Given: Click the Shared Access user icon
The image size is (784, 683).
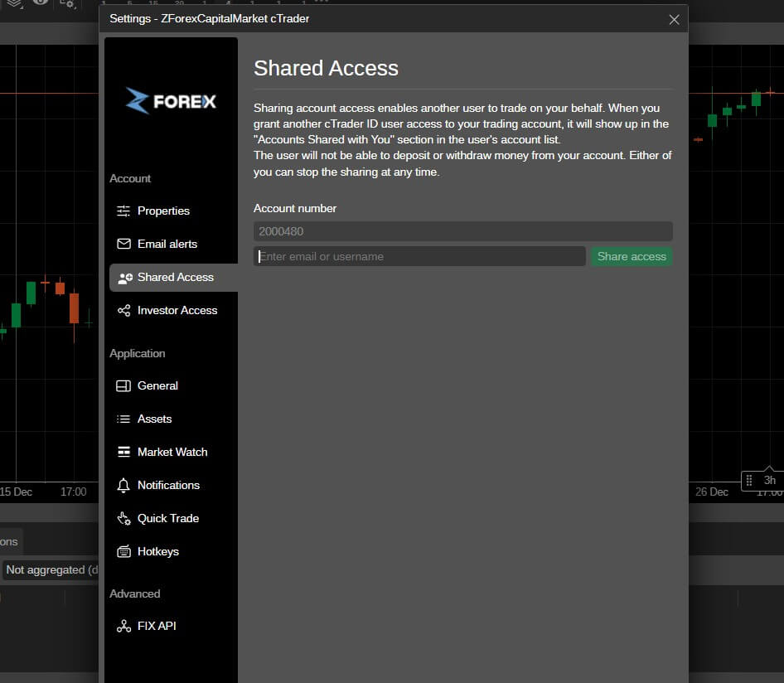Looking at the screenshot, I should coord(125,278).
